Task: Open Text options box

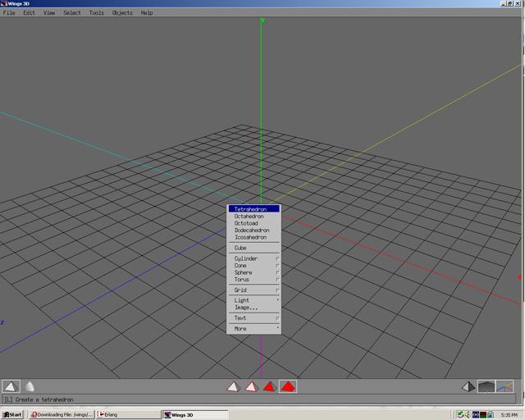Action: click(x=277, y=318)
